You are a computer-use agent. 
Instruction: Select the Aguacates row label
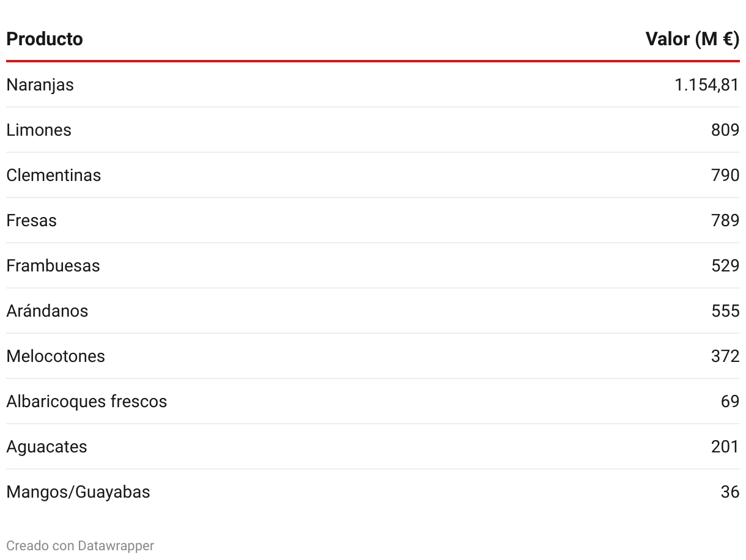click(x=46, y=446)
